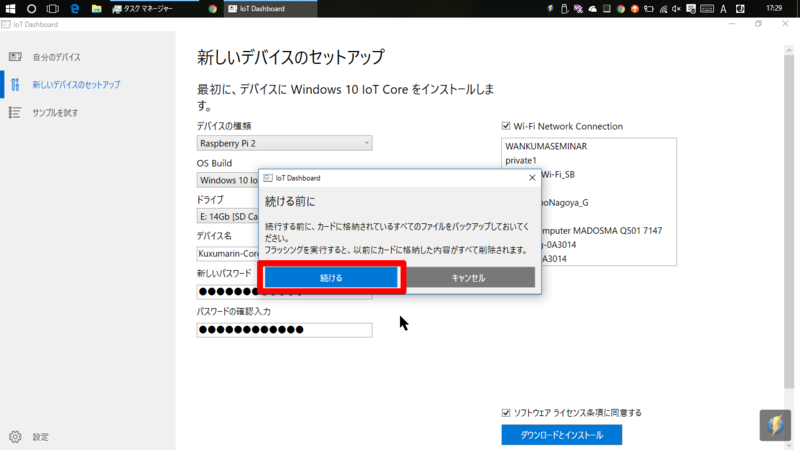800x450 pixels.
Task: Click the scrollbar up arrow
Action: click(789, 50)
